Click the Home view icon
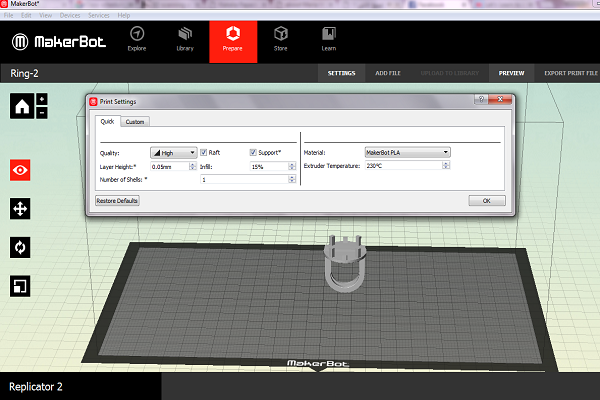Image resolution: width=600 pixels, height=400 pixels. [22, 106]
